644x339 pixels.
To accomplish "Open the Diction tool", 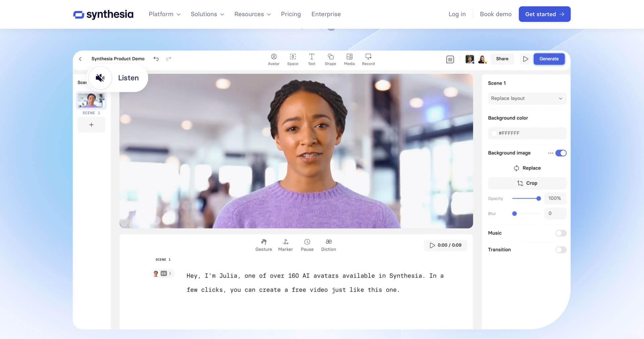I will (328, 245).
